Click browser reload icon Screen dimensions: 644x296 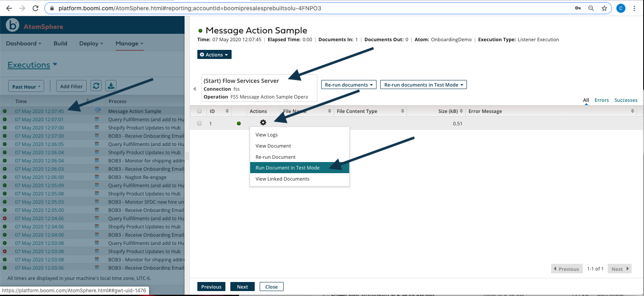pyautogui.click(x=36, y=8)
